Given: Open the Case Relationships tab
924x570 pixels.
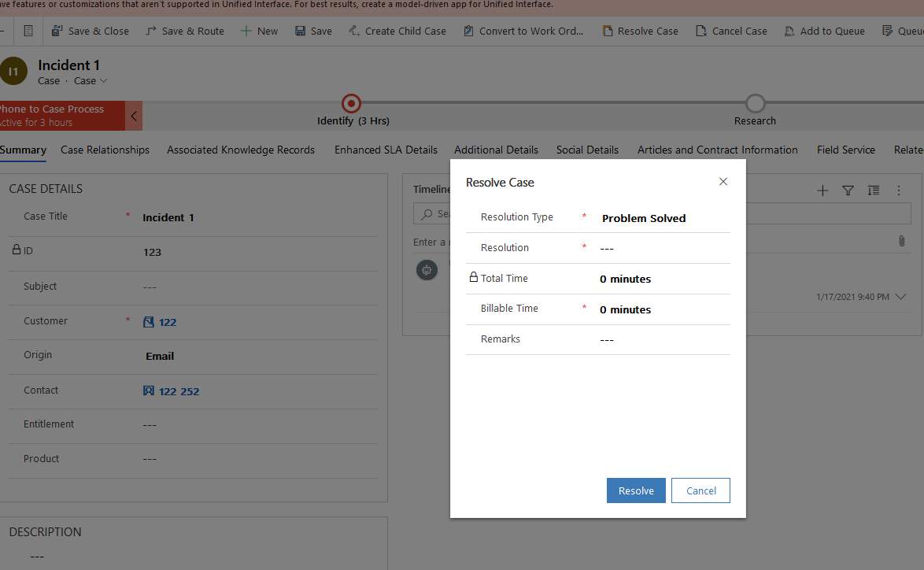Looking at the screenshot, I should point(105,150).
